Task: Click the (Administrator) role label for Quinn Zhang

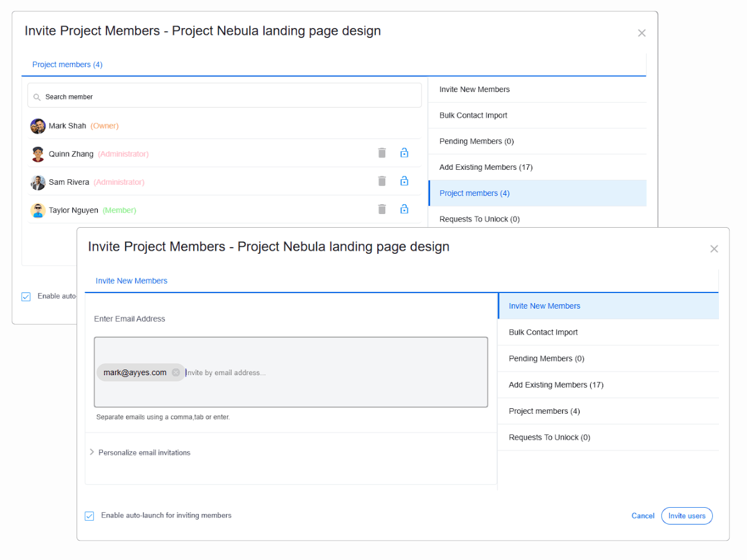Action: point(123,154)
